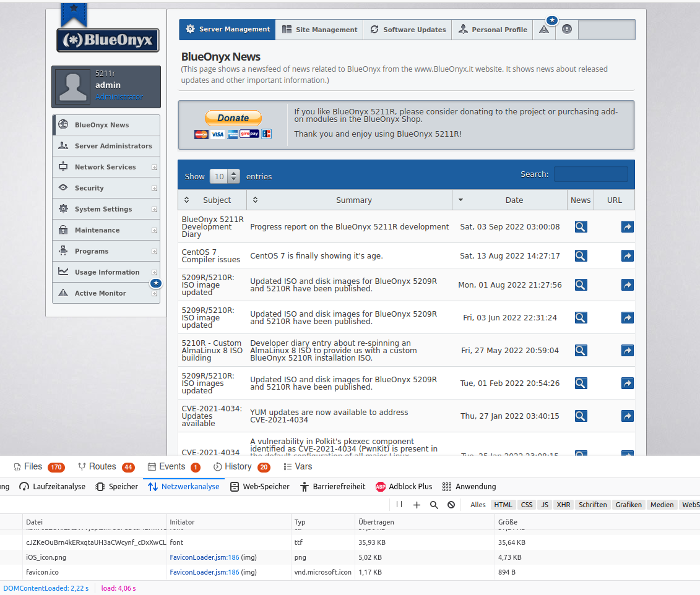View news for 01 Feb 2022 ISO update
The image size is (700, 595).
click(581, 383)
